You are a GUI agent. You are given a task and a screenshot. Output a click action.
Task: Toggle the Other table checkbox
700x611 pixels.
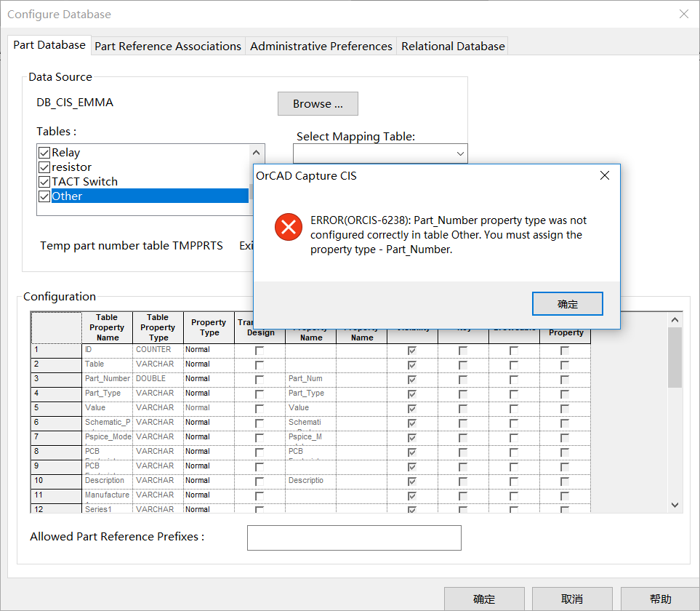(x=44, y=196)
